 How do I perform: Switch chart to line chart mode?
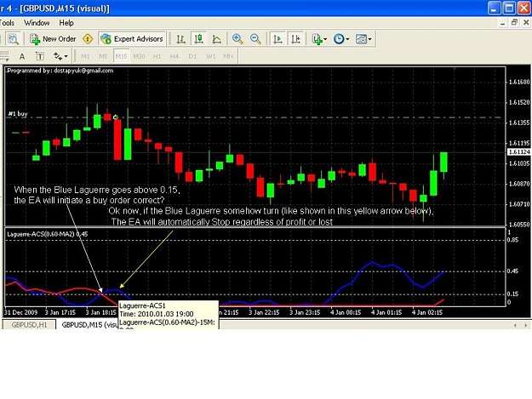216,39
